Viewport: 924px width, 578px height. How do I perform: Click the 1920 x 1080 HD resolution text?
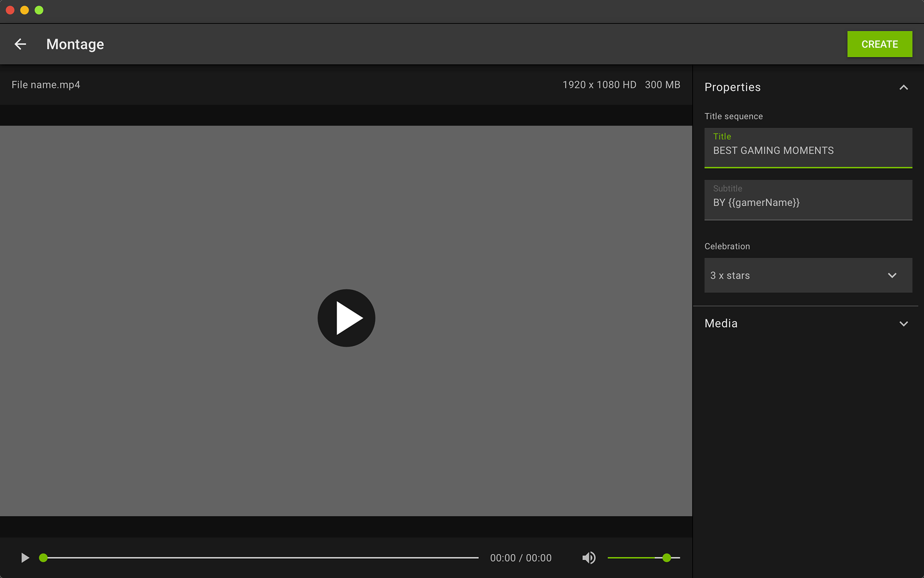599,85
